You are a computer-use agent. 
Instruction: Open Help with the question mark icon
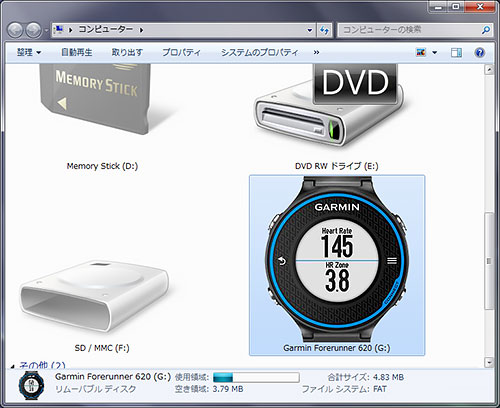tap(480, 53)
